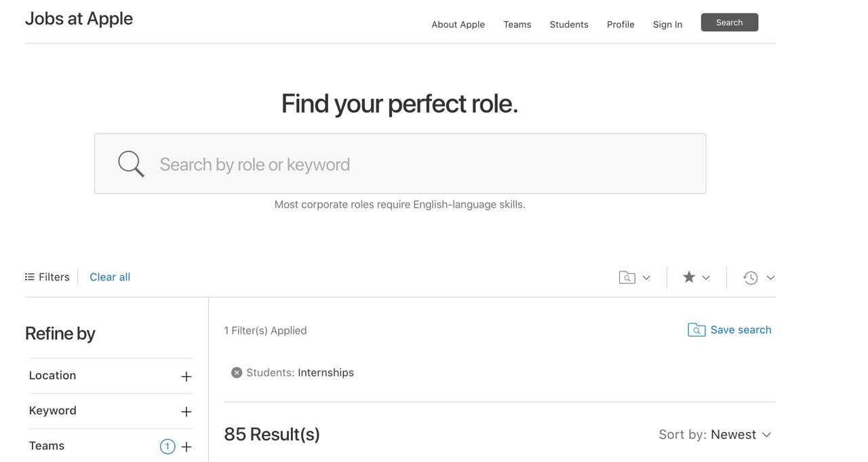Click the magnifying glass search icon

131,163
